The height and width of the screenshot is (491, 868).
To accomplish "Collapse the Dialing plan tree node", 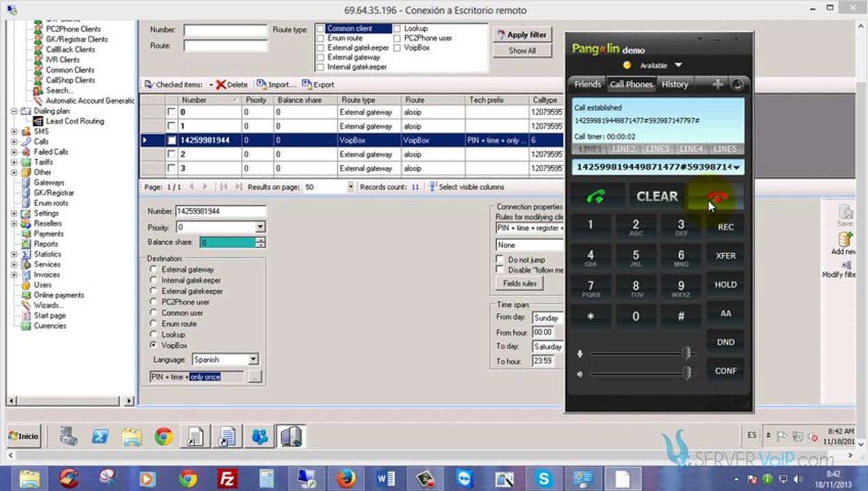I will [15, 111].
